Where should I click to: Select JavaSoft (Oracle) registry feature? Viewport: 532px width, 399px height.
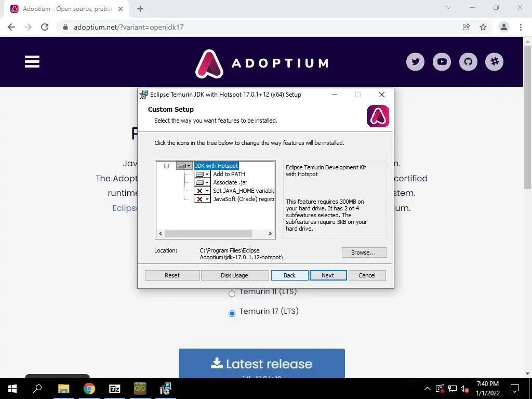(244, 199)
